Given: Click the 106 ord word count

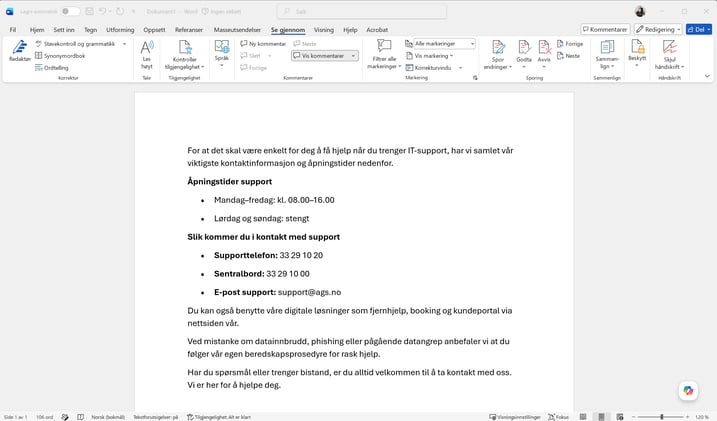Looking at the screenshot, I should (x=44, y=417).
